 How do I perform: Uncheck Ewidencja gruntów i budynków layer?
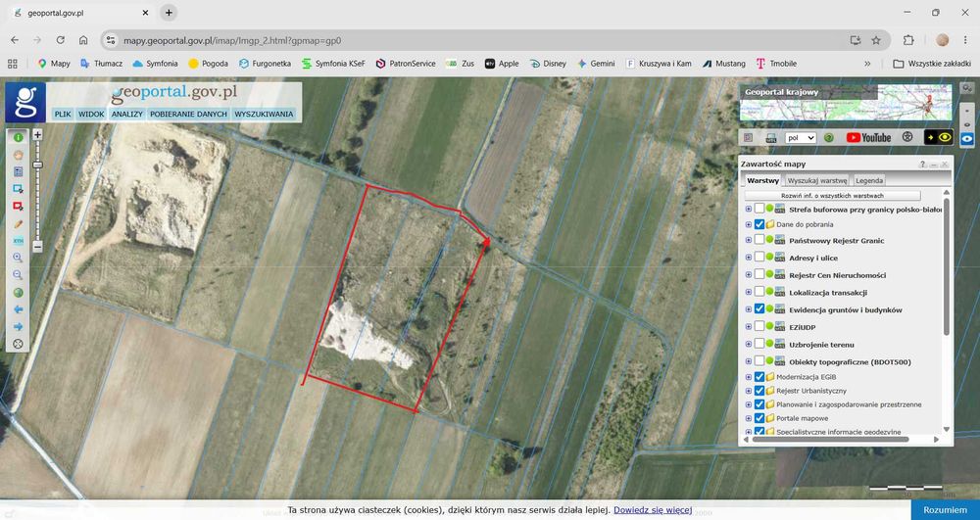tap(759, 309)
